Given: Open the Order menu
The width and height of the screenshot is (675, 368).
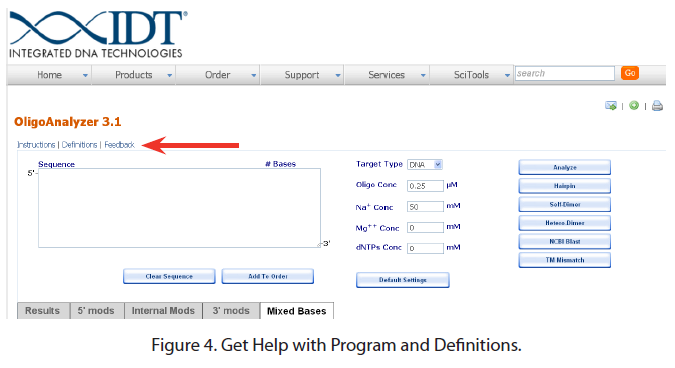Looking at the screenshot, I should point(217,75).
